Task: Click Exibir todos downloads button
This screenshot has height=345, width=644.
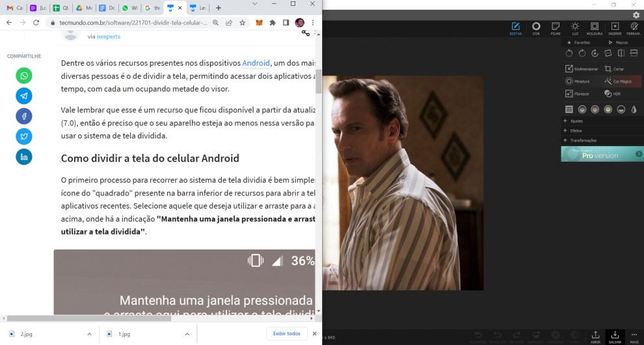Action: coord(287,333)
